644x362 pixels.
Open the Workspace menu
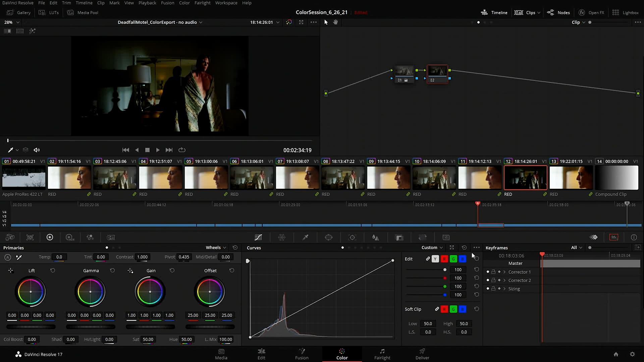[x=226, y=3]
